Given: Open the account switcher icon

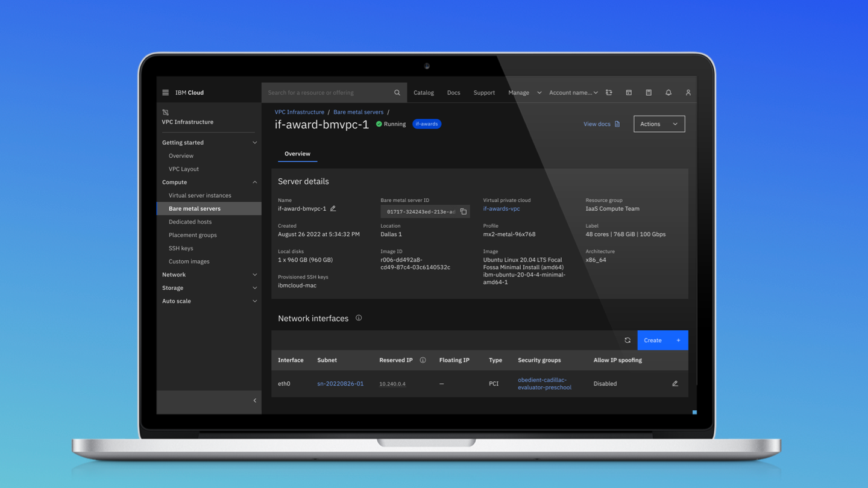Looking at the screenshot, I should click(609, 92).
